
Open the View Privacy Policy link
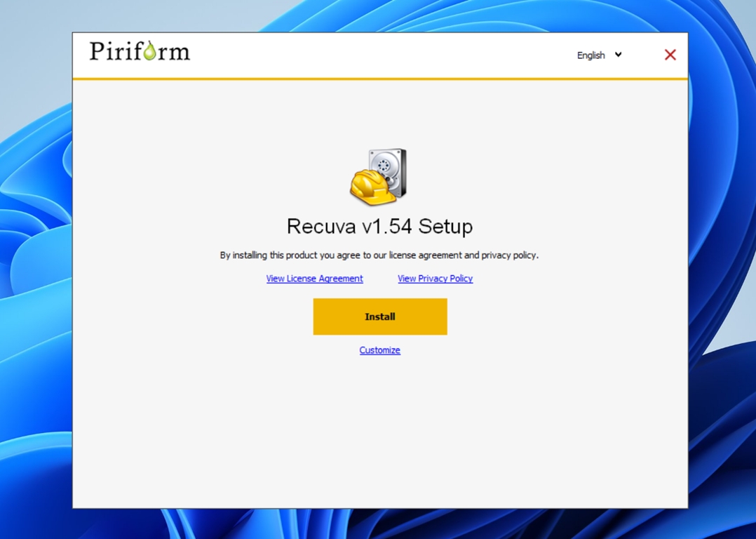click(435, 279)
